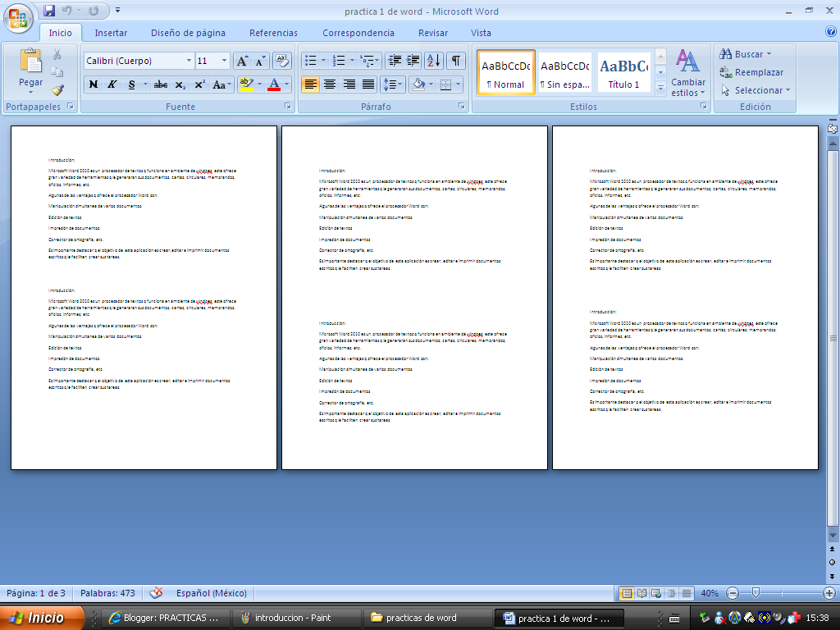Screen dimensions: 840x630
Task: Toggle show paragraph marks pilcrow
Action: click(456, 61)
